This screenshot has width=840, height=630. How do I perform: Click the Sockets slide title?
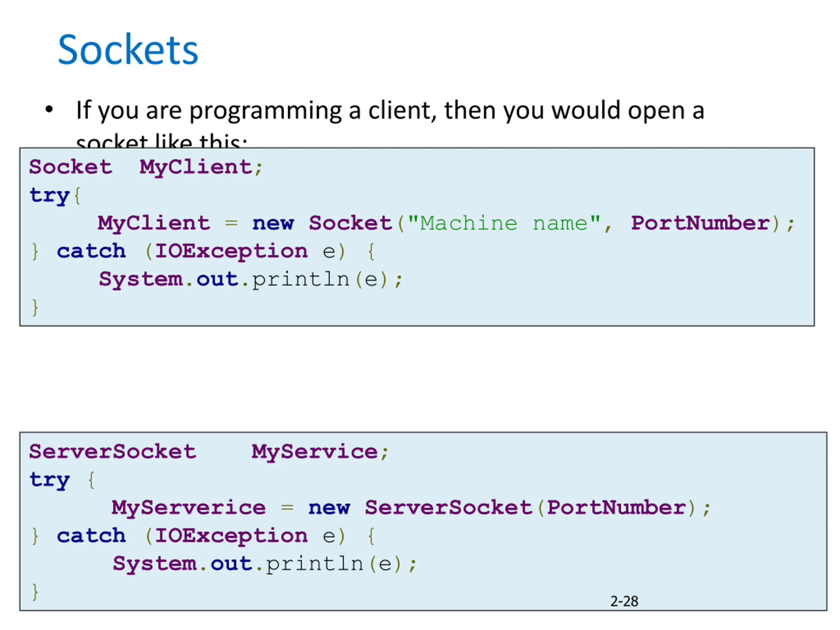[x=128, y=49]
